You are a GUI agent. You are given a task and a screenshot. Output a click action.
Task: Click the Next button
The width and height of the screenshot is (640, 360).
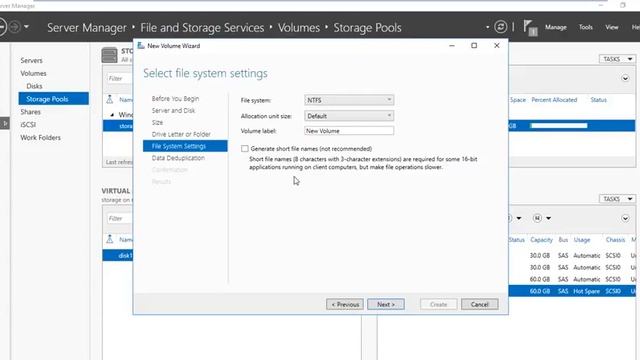[386, 304]
